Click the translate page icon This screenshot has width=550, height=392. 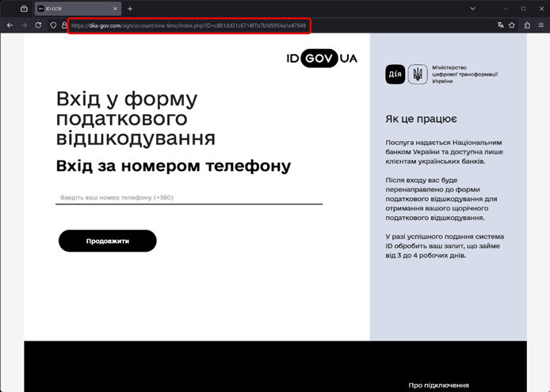pos(500,25)
